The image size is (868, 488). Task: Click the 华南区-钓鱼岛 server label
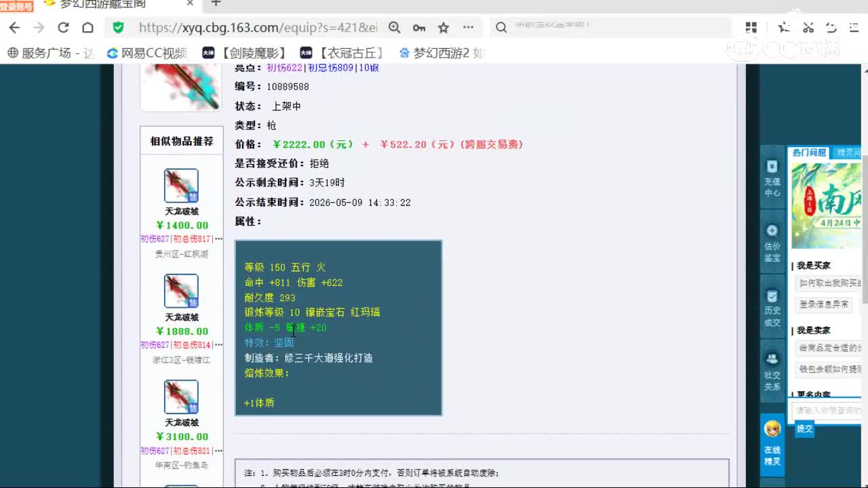click(x=181, y=466)
